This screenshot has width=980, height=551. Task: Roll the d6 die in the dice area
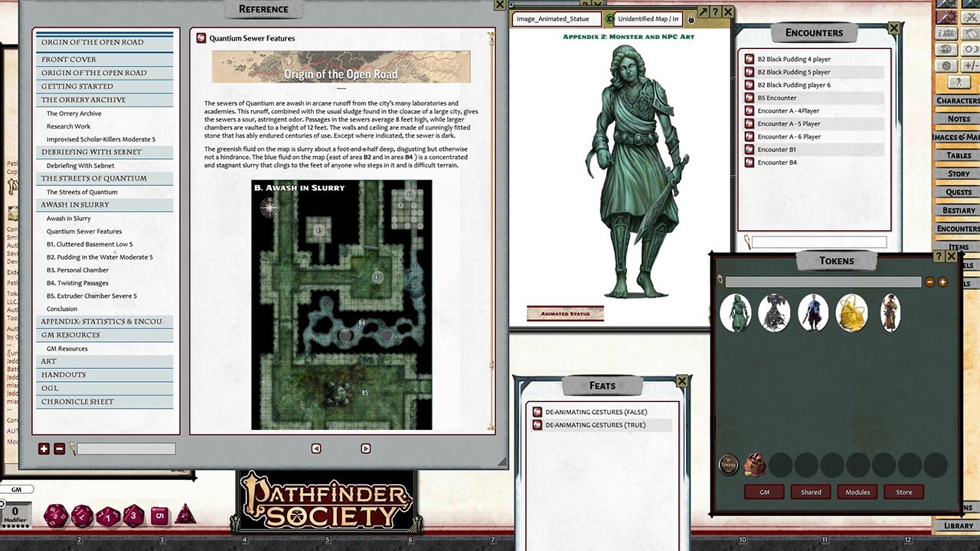click(x=158, y=515)
